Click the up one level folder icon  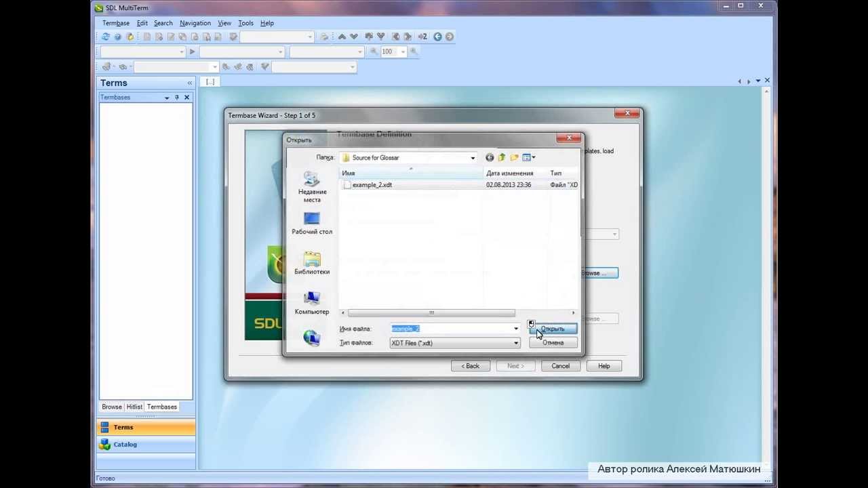click(502, 157)
